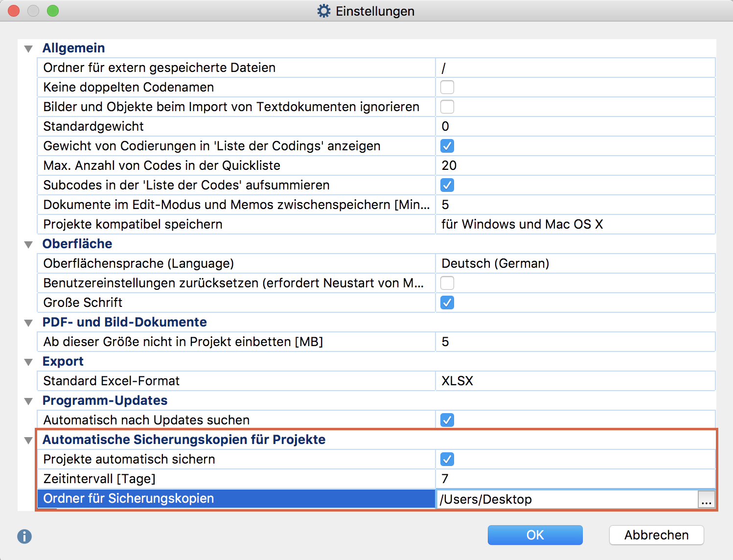This screenshot has width=733, height=560.
Task: Uncheck 'Projekte automatisch sichern' checkbox
Action: (x=447, y=459)
